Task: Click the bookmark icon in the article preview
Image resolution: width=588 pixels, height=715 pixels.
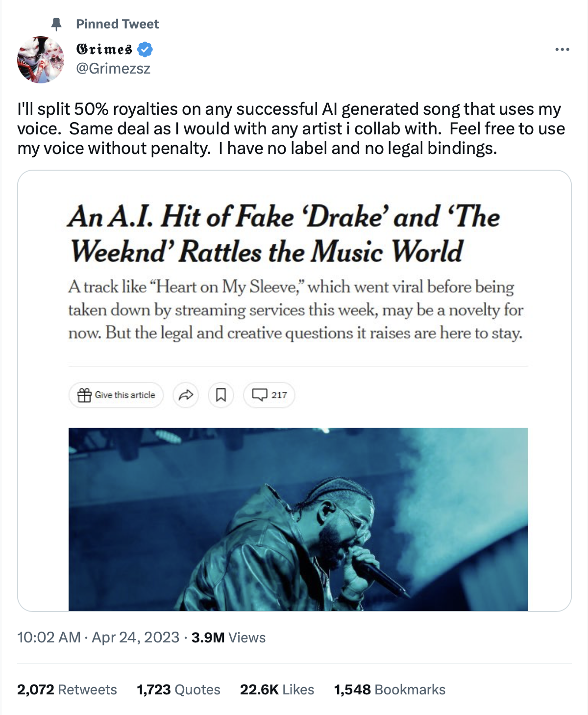Action: pyautogui.click(x=220, y=394)
